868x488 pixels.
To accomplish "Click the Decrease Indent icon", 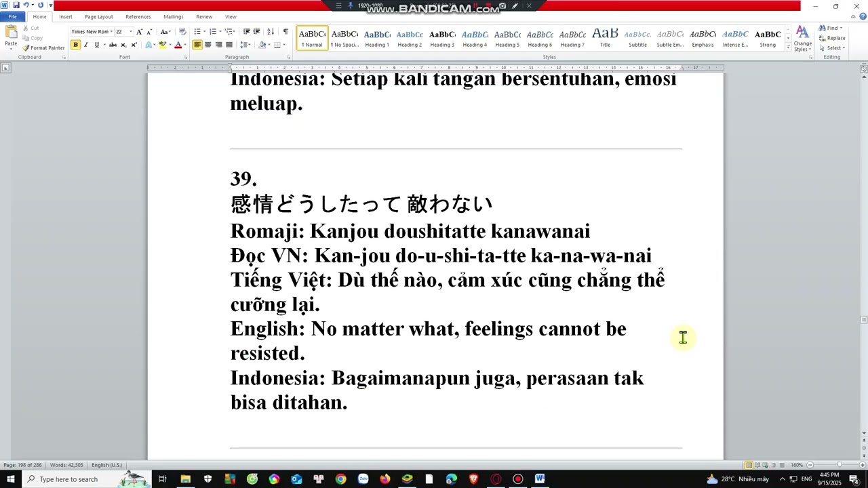I will click(246, 32).
